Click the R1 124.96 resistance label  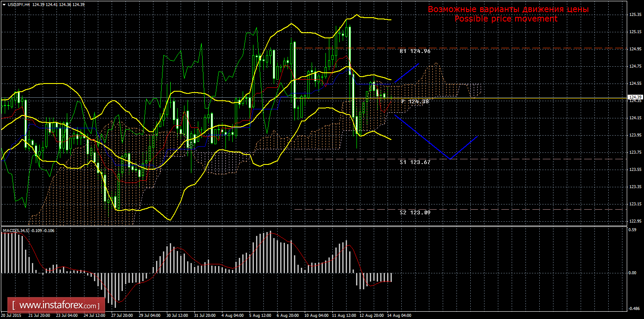point(415,51)
